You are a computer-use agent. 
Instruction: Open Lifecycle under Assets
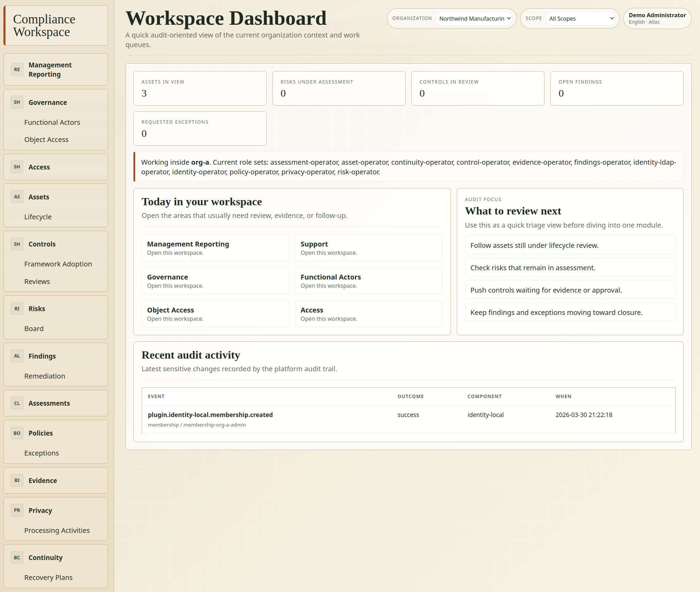pos(38,217)
